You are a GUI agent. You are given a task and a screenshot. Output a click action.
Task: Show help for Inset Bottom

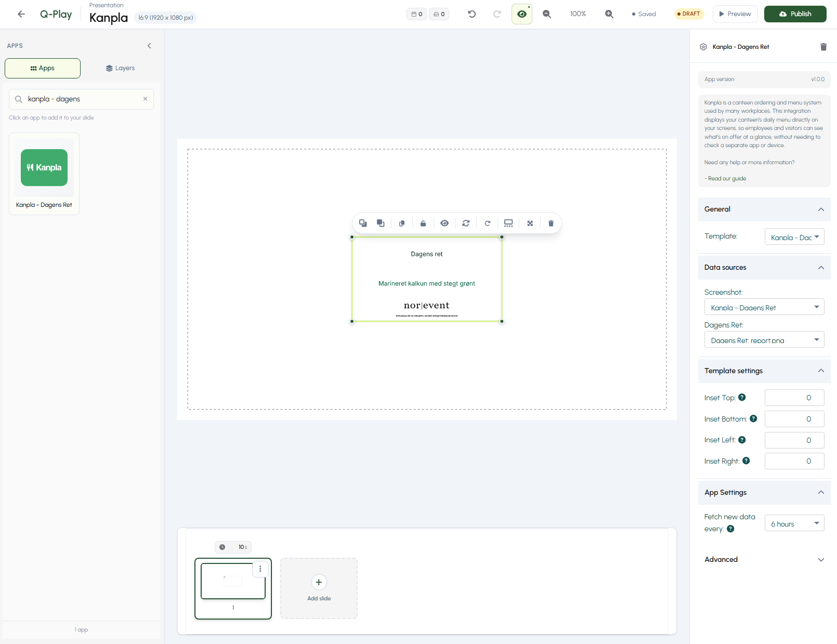(x=753, y=418)
